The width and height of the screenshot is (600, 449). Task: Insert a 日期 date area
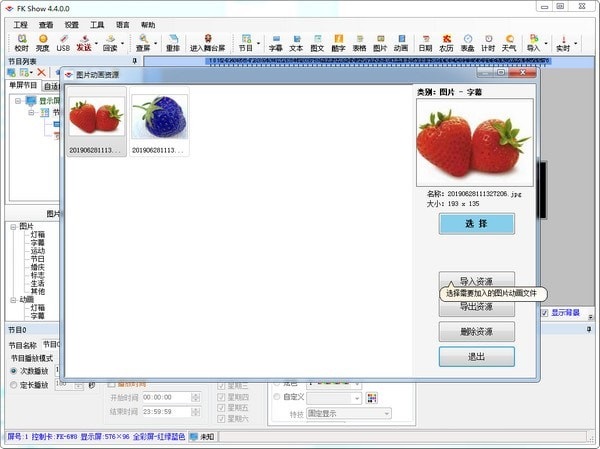pos(426,43)
